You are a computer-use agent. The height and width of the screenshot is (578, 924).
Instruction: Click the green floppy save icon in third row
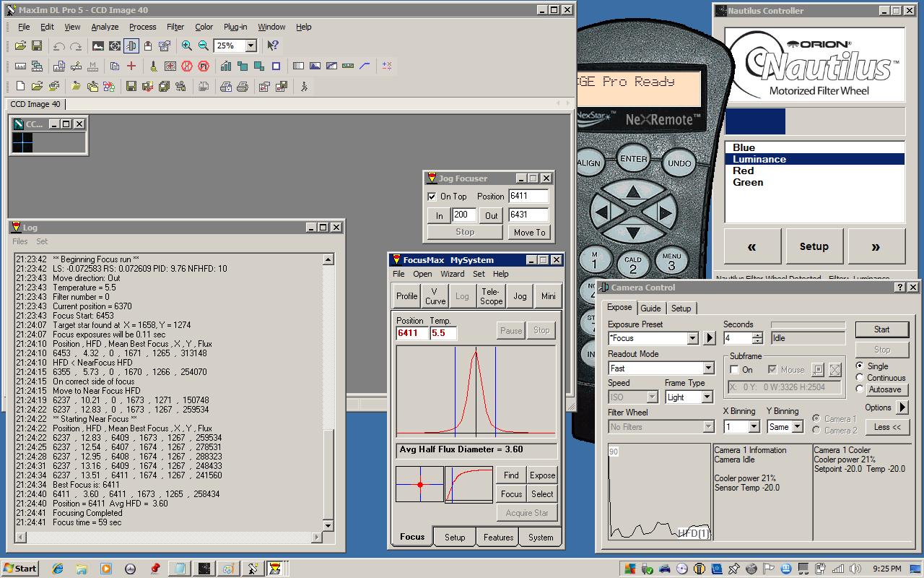(x=131, y=86)
